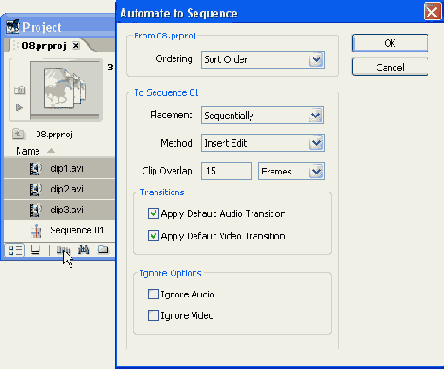
Task: Enable Ignore Video checkbox
Action: tap(153, 315)
